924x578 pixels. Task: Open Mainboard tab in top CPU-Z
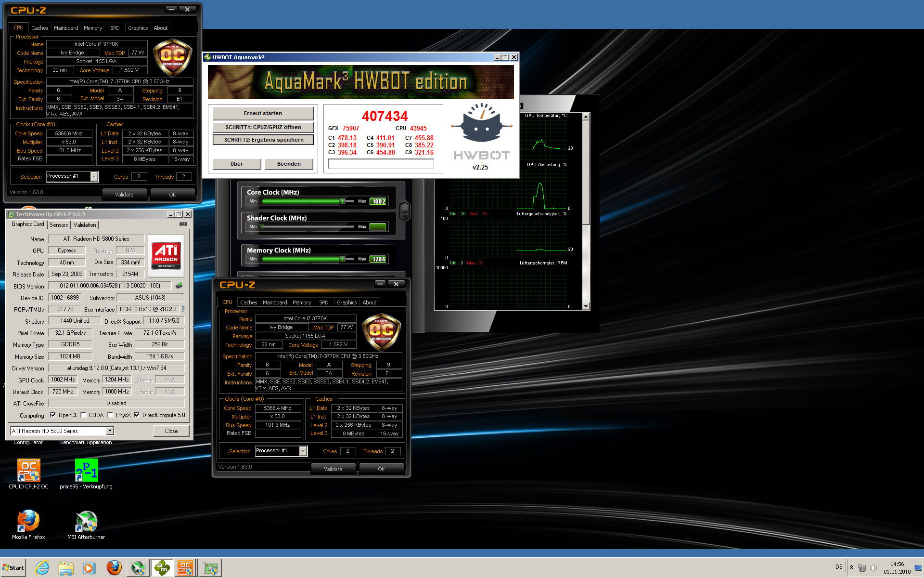click(66, 28)
